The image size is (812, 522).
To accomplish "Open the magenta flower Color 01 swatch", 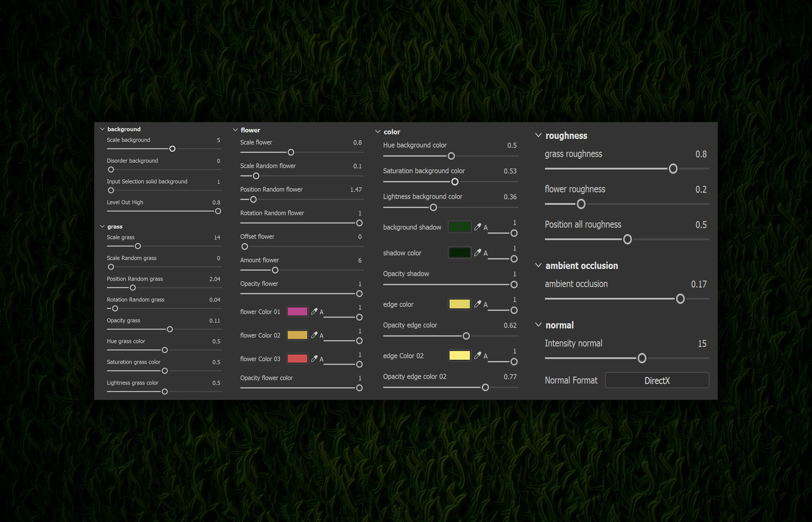I will point(297,311).
